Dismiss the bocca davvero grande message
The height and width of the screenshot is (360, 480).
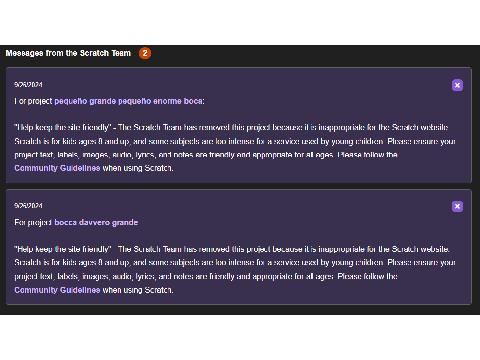(x=457, y=206)
